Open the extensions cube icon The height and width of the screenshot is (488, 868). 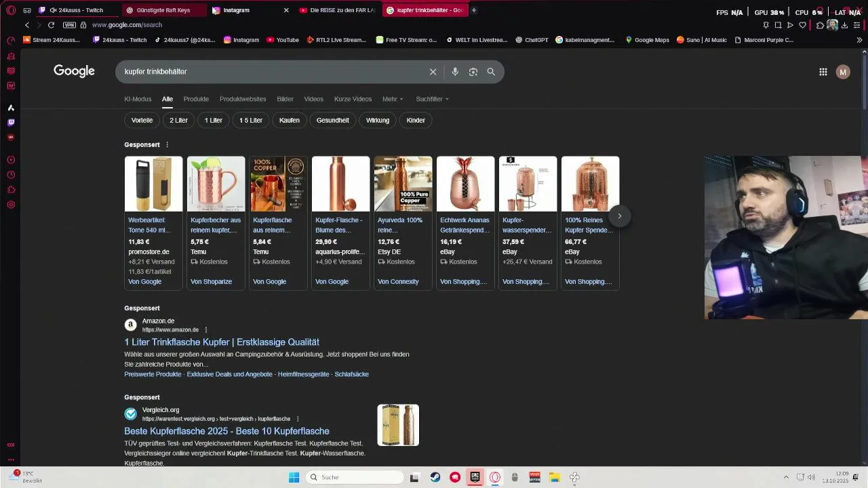tap(820, 25)
